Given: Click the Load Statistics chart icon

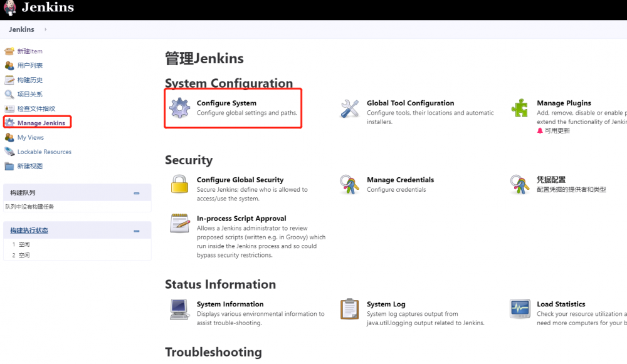Looking at the screenshot, I should tap(519, 309).
